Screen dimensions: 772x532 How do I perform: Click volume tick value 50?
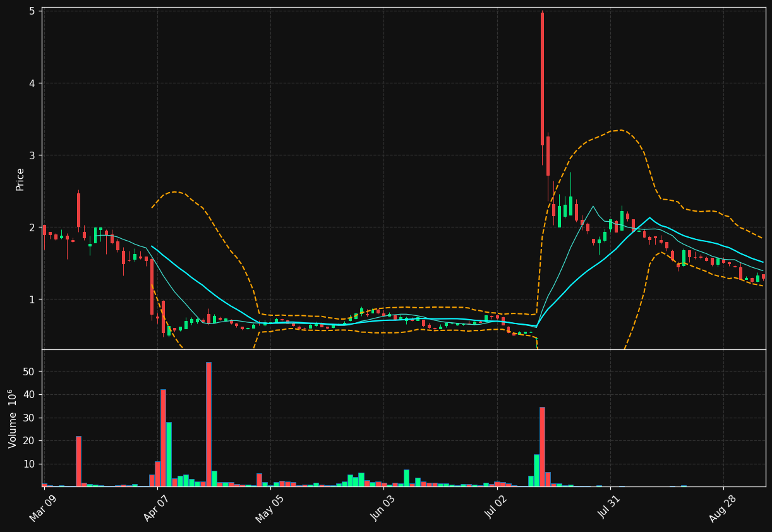pos(29,372)
